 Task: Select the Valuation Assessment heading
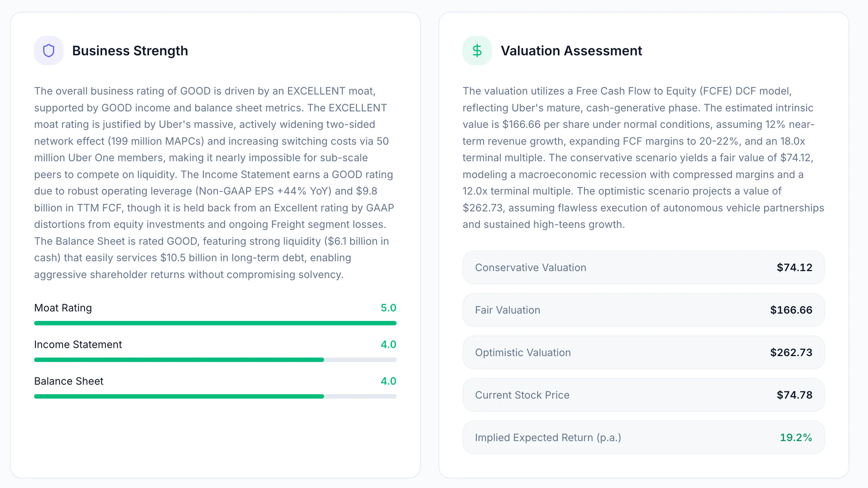coord(571,51)
